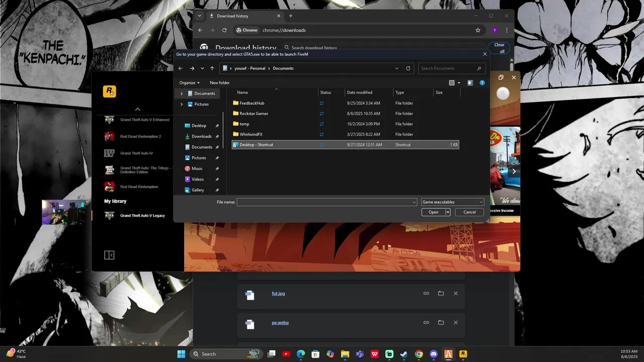Viewport: 644px width, 362px height.
Task: Reload the Chrome downloads page
Action: (224, 30)
